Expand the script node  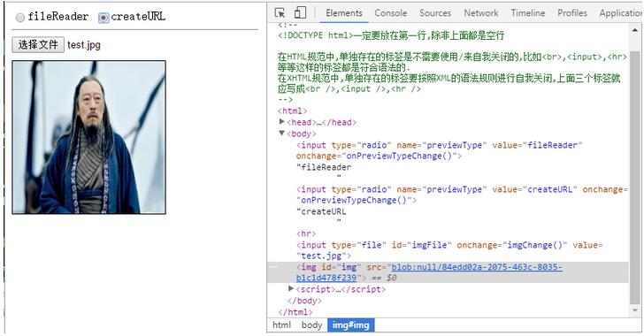291,288
